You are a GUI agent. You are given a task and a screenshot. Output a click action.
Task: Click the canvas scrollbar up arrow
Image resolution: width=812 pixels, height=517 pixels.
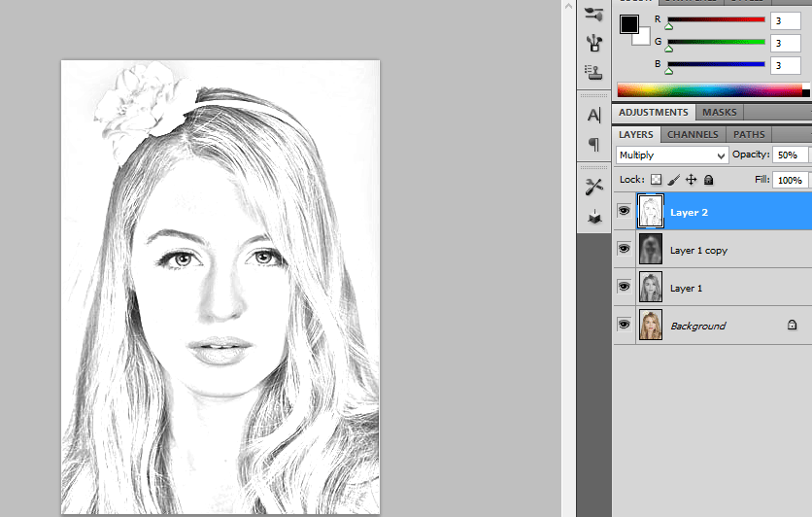coord(568,6)
